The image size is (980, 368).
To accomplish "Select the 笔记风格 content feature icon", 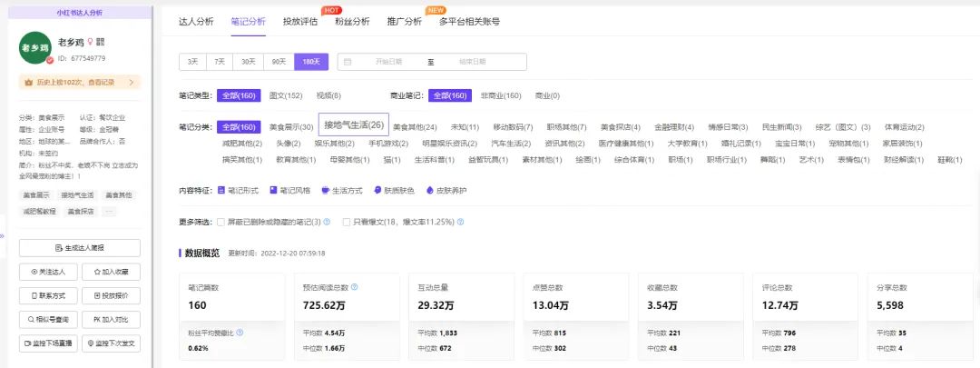I will [274, 190].
